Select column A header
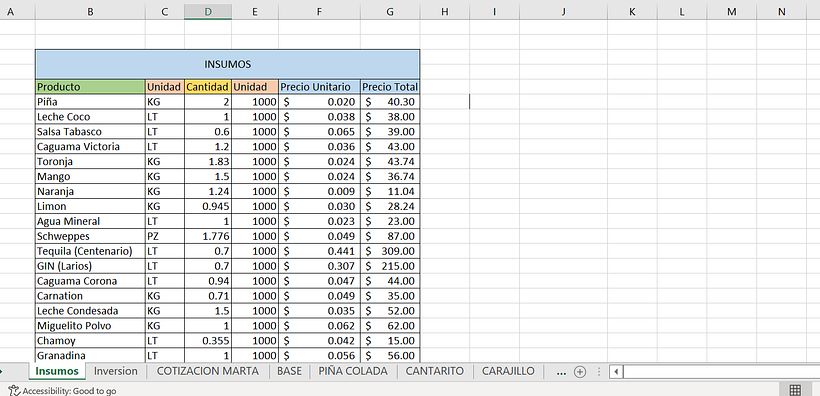Image resolution: width=820 pixels, height=396 pixels. [x=10, y=12]
